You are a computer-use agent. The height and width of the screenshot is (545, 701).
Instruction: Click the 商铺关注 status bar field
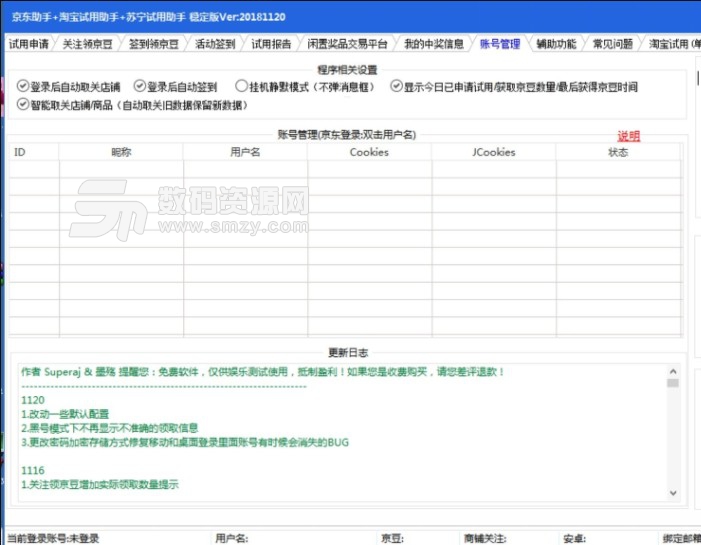(485, 538)
